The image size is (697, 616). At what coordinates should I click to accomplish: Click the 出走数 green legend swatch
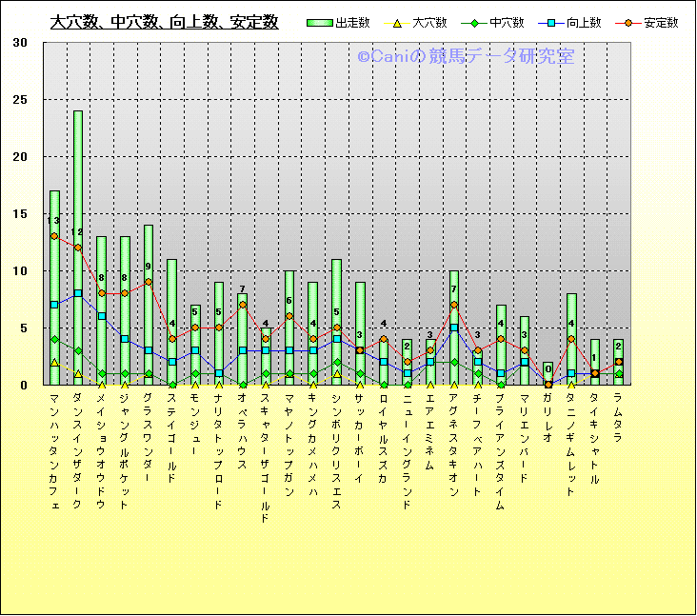[x=321, y=23]
